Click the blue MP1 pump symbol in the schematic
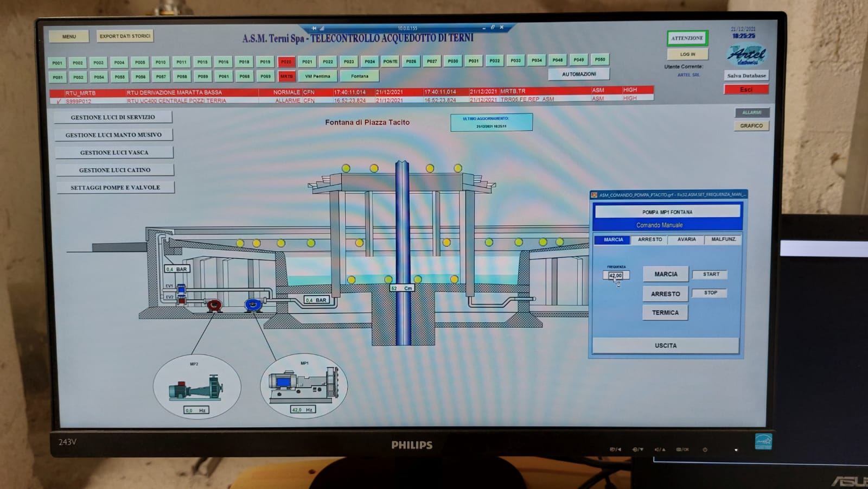The image size is (868, 489). 253,305
